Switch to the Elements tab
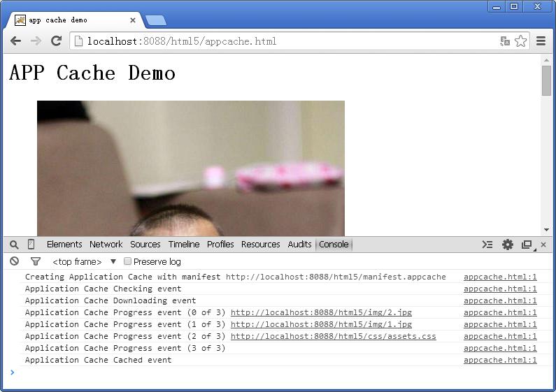 point(64,244)
